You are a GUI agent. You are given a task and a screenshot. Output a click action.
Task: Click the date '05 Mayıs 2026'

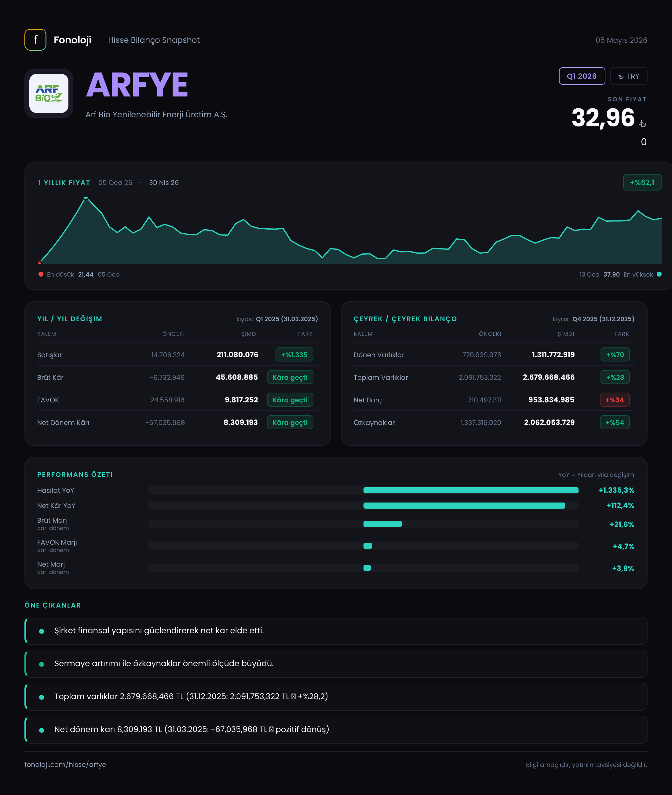(x=621, y=40)
